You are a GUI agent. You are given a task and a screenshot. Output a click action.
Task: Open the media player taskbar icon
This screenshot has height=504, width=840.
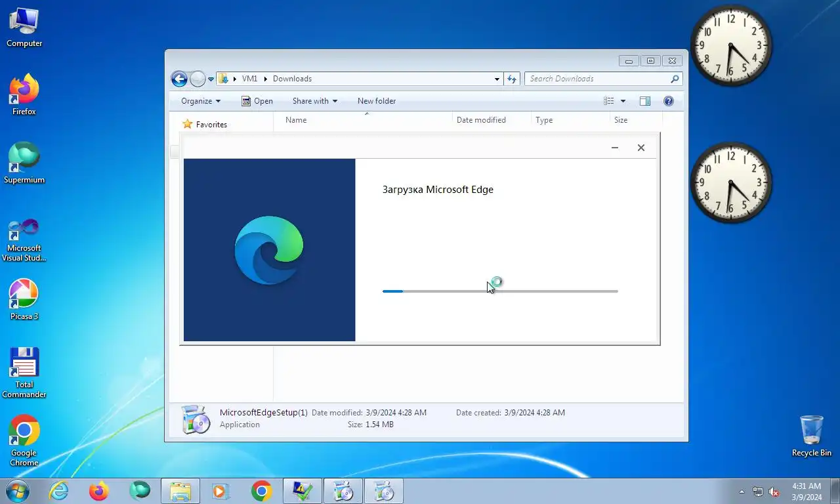point(220,491)
